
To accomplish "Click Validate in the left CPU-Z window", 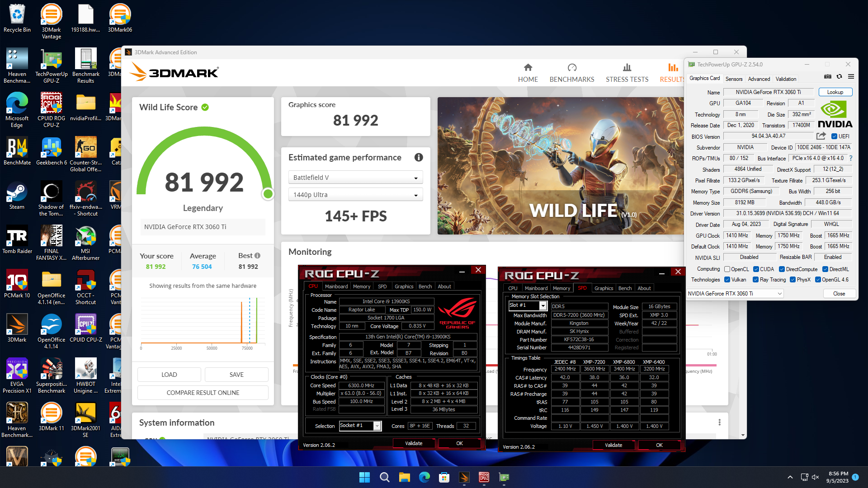I will [x=414, y=443].
